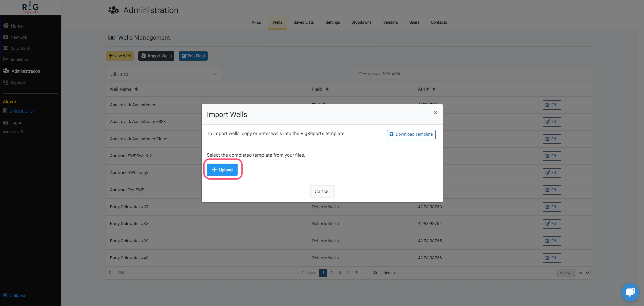Open the chat support bubble

click(630, 292)
